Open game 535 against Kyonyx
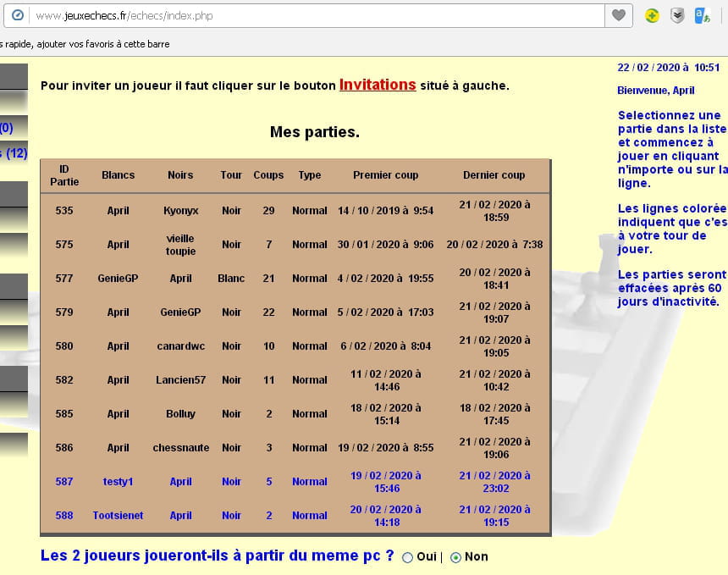Screen dimensions: 728x575 pyautogui.click(x=295, y=211)
